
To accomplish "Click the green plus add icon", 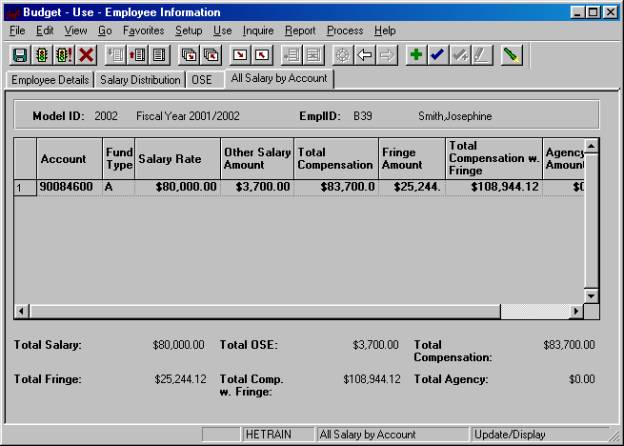I will (415, 55).
